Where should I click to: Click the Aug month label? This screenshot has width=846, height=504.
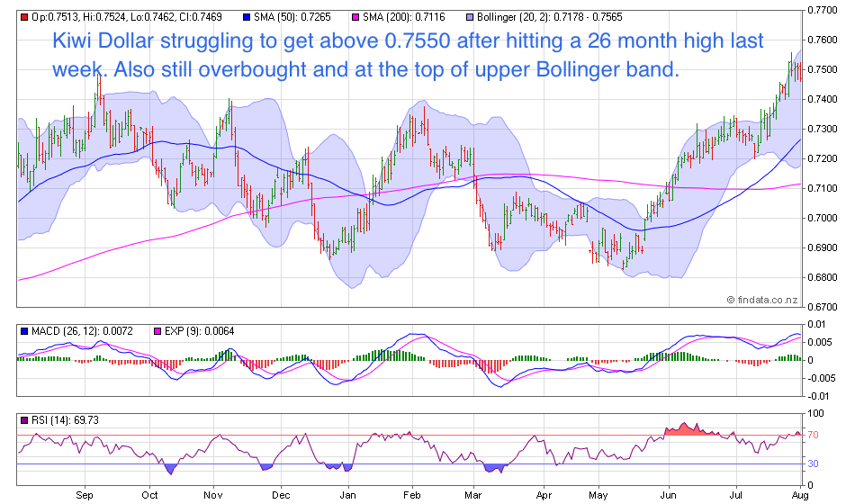[x=801, y=495]
